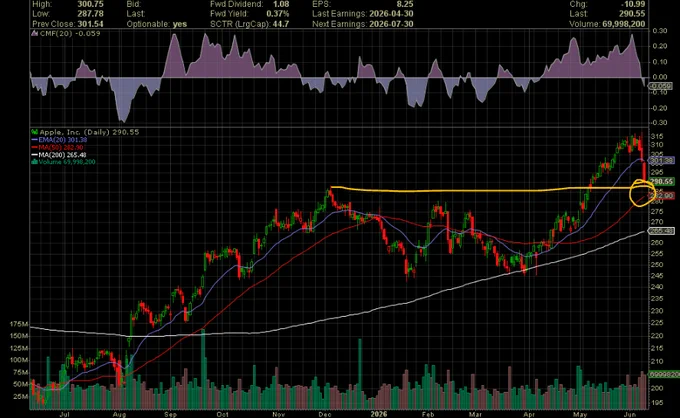Image resolution: width=680 pixels, height=418 pixels.
Task: Select the 'EMA(20) 301.38' legend entry
Action: tap(62, 140)
